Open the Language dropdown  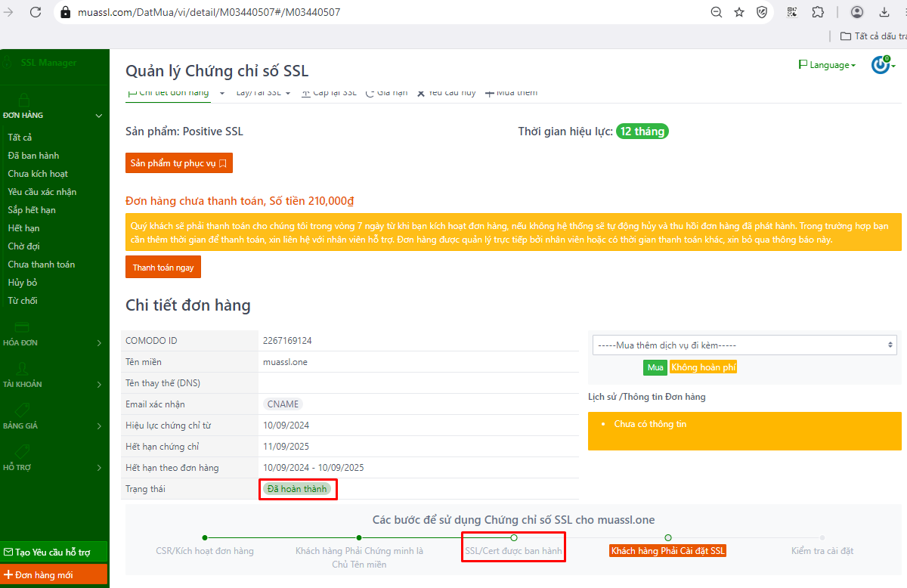[827, 65]
